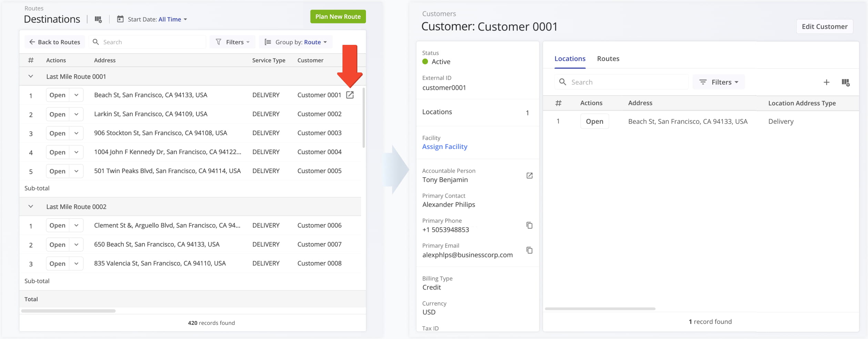Switch to the Routes tab
Viewport: 868px width, 339px height.
[608, 59]
